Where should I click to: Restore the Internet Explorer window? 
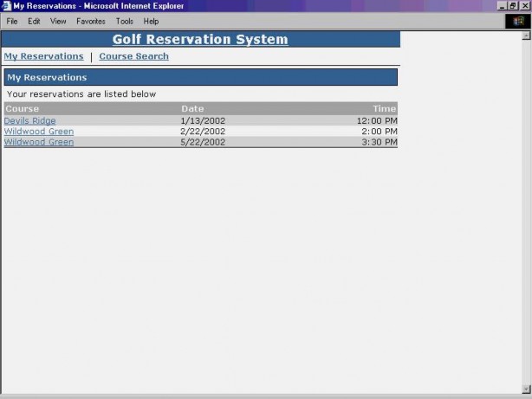click(x=513, y=6)
